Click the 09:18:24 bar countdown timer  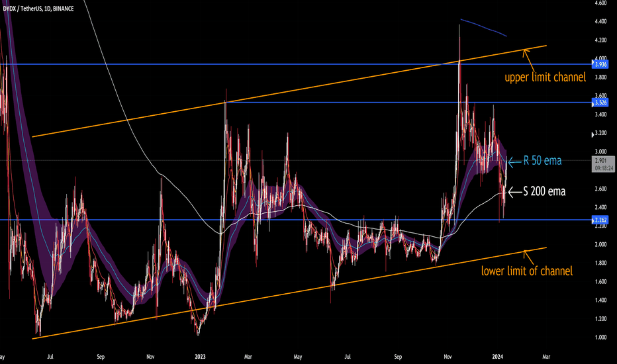[x=604, y=168]
